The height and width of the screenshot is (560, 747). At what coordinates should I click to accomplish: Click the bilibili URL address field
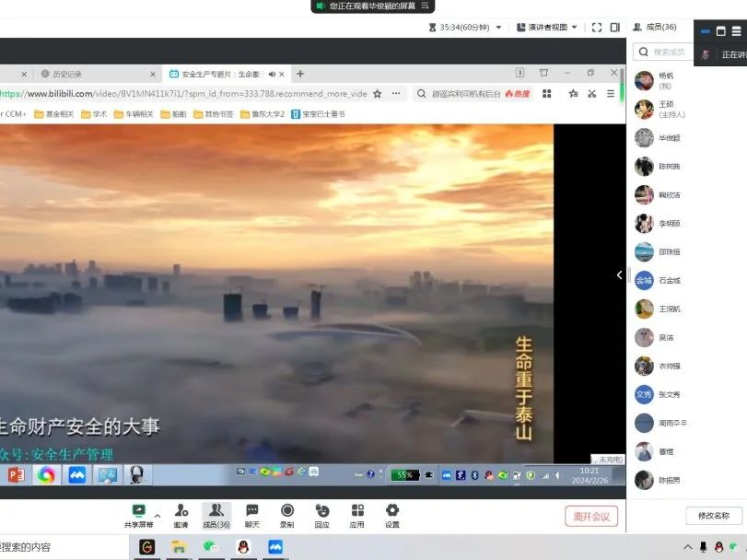point(183,94)
